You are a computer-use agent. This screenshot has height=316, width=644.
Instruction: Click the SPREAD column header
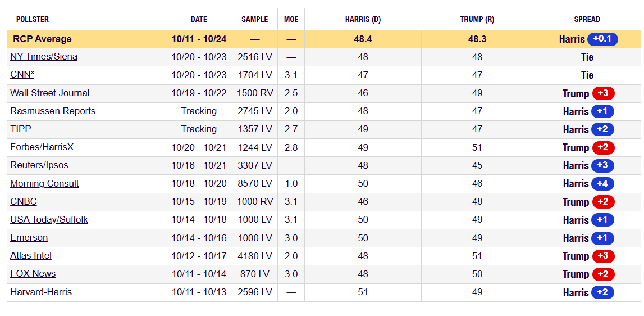point(587,19)
